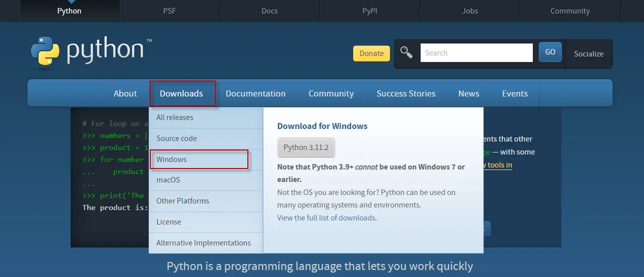Select Alternative Implementations menu entry

pyautogui.click(x=206, y=243)
